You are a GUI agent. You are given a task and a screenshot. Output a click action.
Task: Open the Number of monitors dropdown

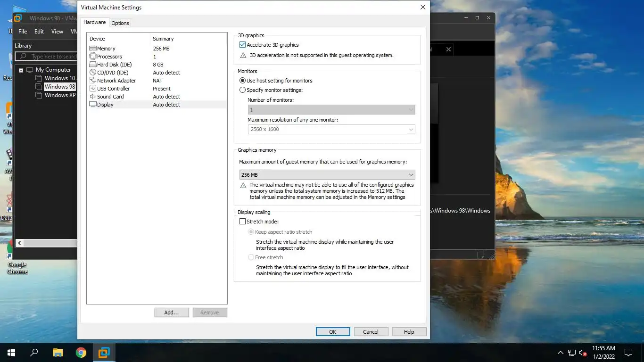331,110
